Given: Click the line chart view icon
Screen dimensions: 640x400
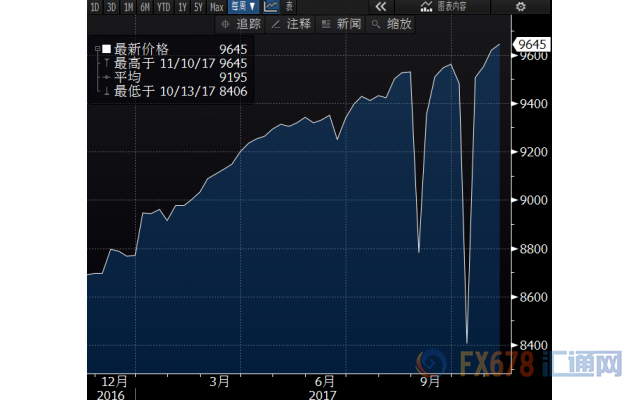Looking at the screenshot, I should (x=271, y=7).
